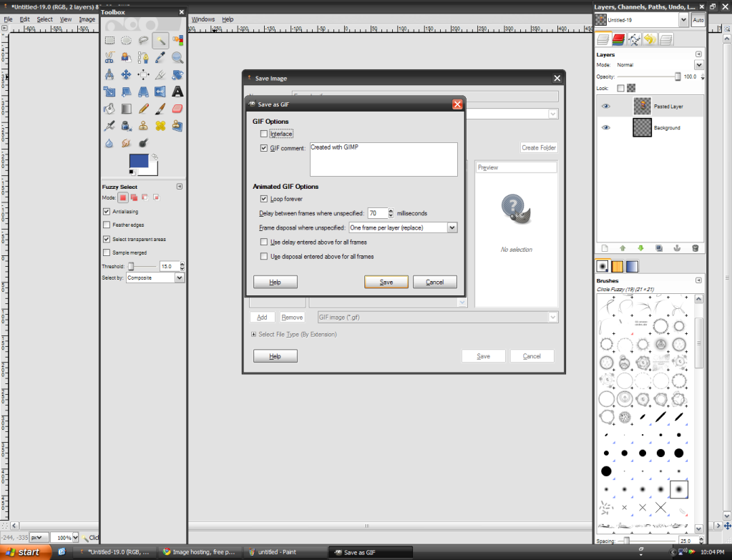Pick the Eraser tool
Image resolution: width=732 pixels, height=560 pixels.
point(177,109)
